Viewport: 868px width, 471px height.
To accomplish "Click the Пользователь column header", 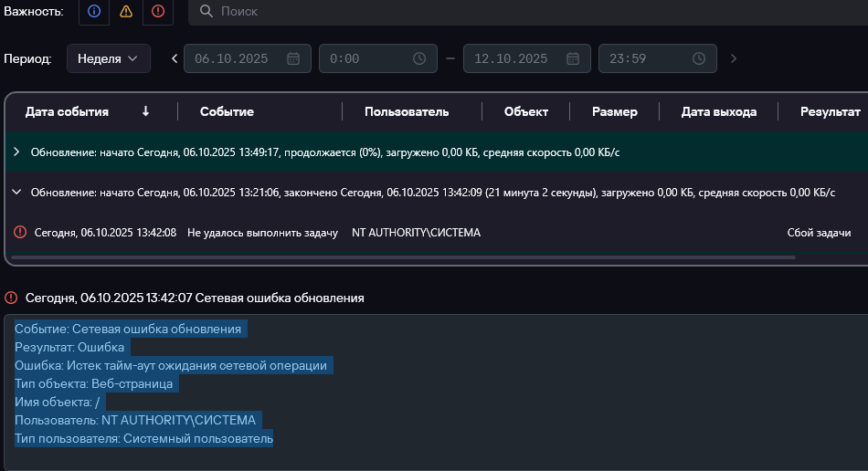I will coord(407,111).
